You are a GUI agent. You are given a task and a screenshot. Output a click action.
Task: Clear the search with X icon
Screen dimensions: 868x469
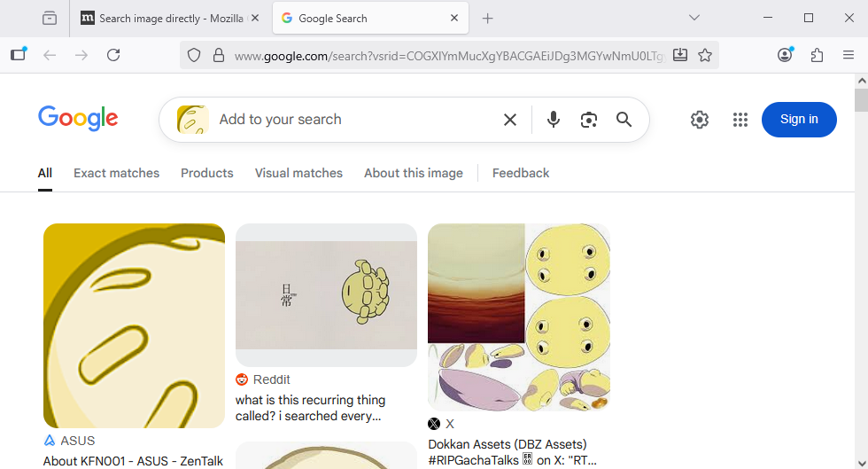click(510, 120)
